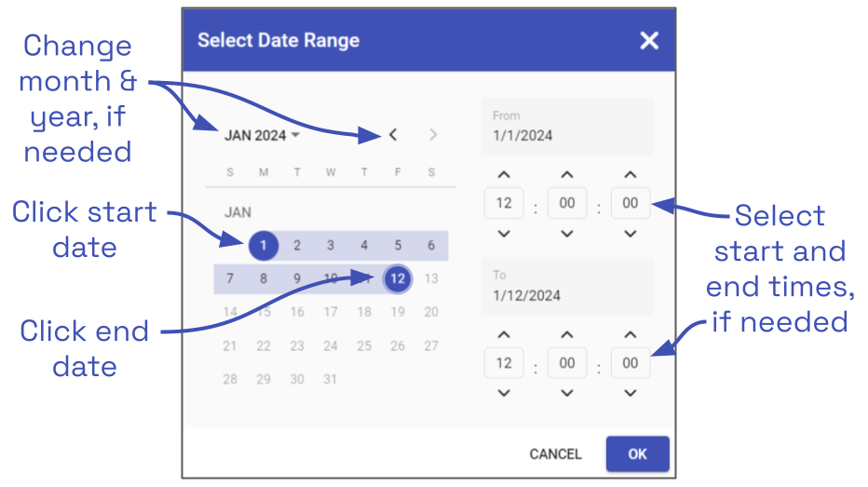Increase the To hour value
The height and width of the screenshot is (487, 868).
[504, 335]
